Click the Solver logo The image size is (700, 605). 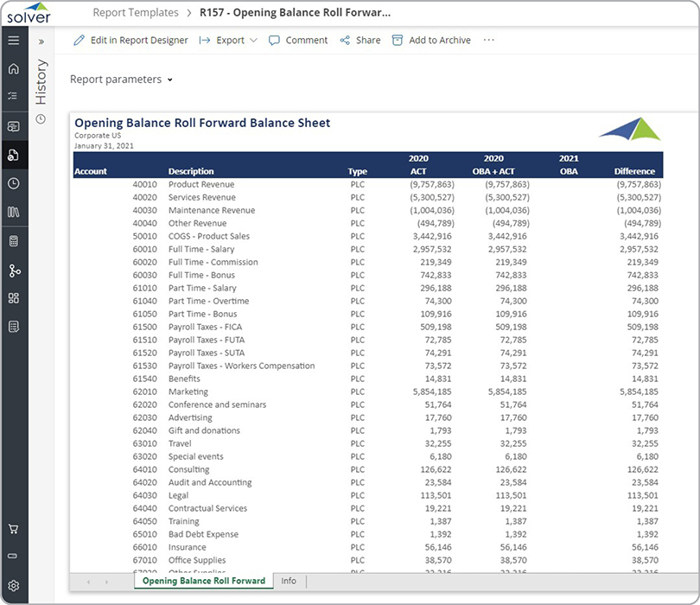(29, 13)
